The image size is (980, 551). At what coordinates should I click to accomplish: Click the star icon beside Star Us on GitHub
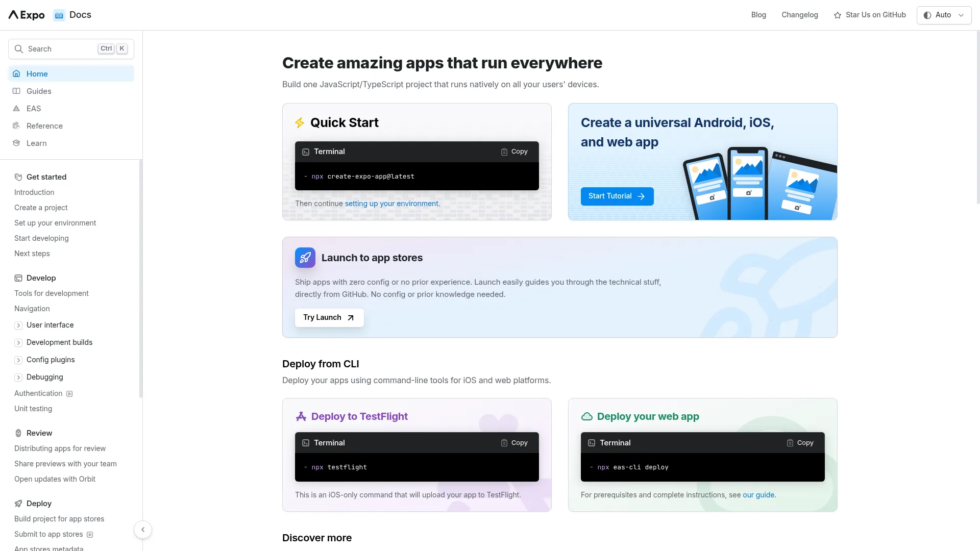point(838,15)
